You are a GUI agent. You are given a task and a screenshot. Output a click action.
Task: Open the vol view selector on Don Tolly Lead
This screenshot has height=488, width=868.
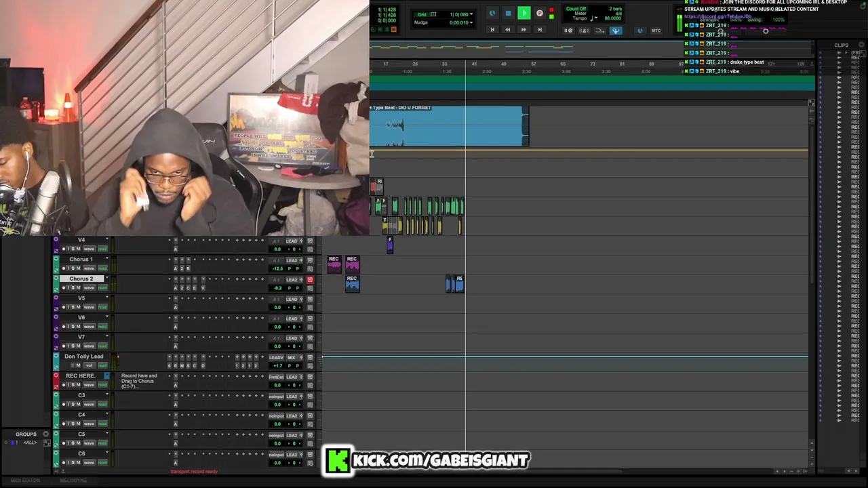point(89,365)
